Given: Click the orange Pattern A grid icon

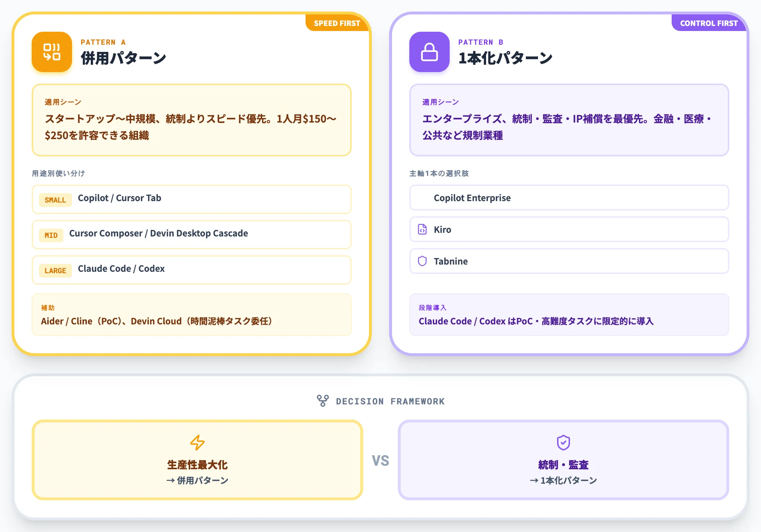Looking at the screenshot, I should (52, 52).
